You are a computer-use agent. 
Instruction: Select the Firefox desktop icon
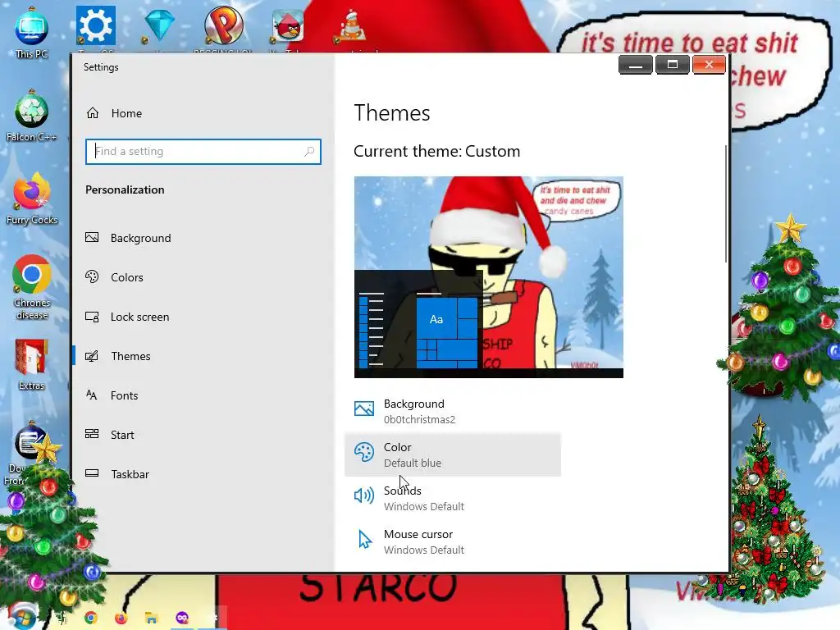click(32, 199)
